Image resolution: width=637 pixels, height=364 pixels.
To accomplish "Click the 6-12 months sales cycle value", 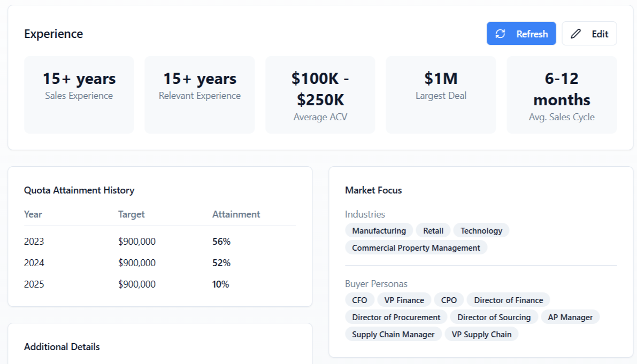I will pos(562,89).
